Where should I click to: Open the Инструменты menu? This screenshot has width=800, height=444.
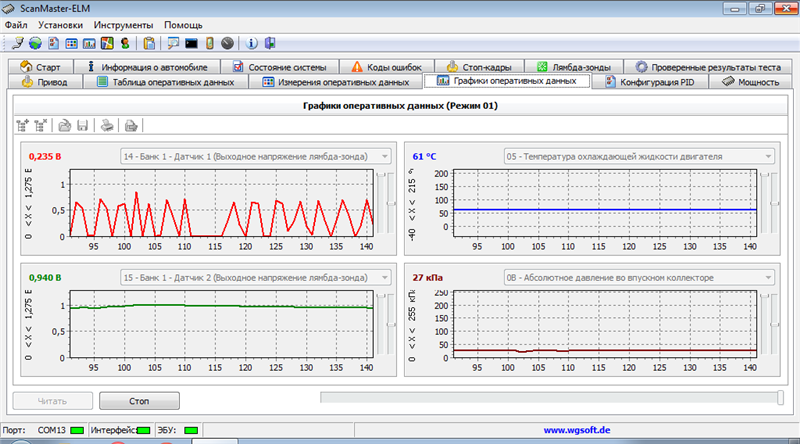click(123, 24)
